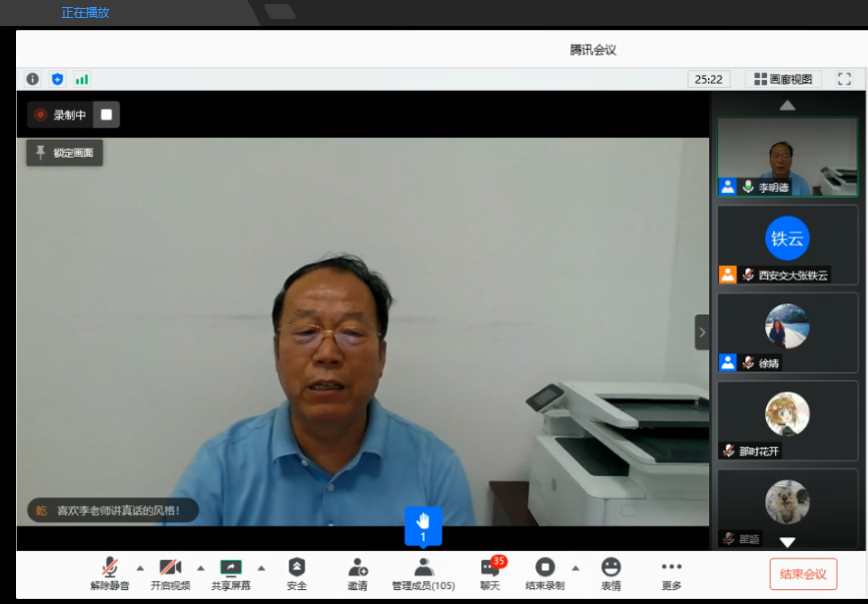Open the 表情 emoji reactions
Image resolution: width=868 pixels, height=604 pixels.
pyautogui.click(x=610, y=574)
